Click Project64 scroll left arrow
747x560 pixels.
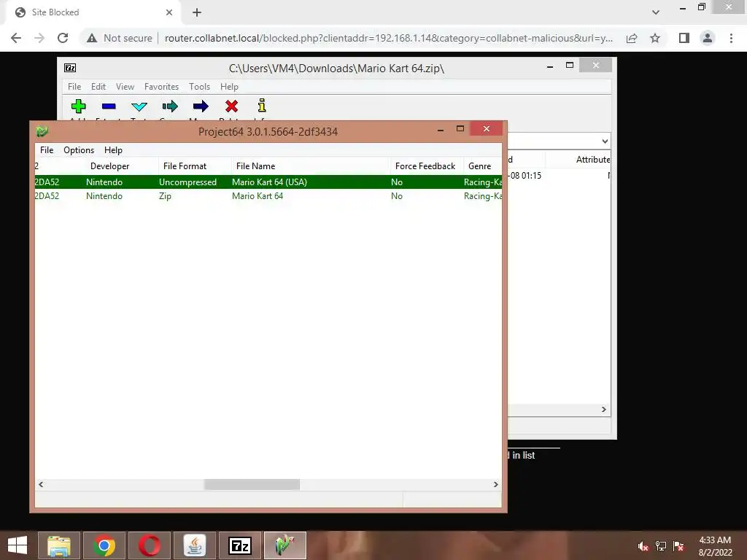tap(41, 484)
